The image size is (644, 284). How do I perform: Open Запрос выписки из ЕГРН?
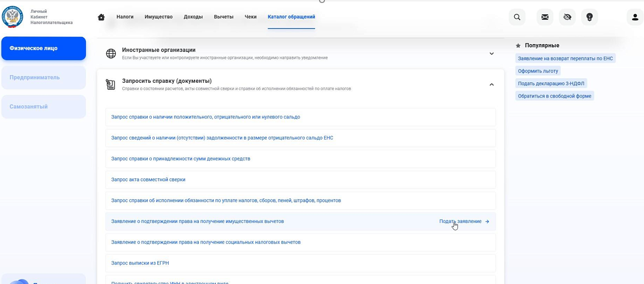coord(140,263)
